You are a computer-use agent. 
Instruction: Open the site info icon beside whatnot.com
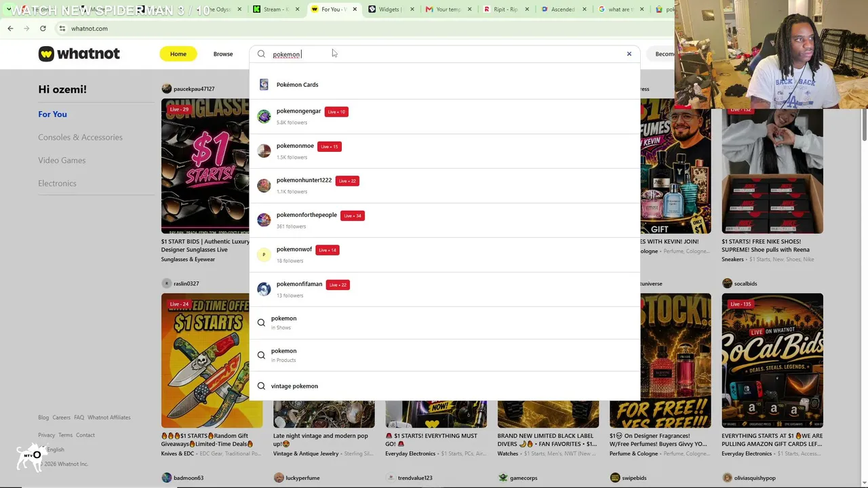62,28
